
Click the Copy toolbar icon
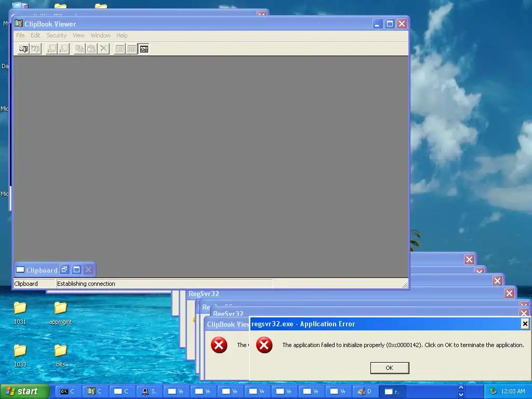coord(79,49)
